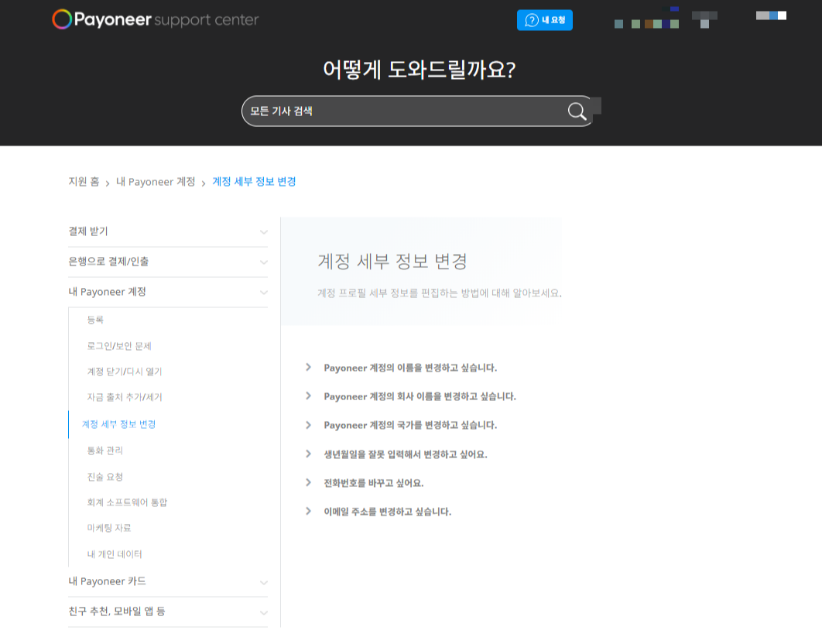Screen dimensions: 822x644
Task: Click the 친구 추천, 모바일 앱 등 heading
Action: 116,611
